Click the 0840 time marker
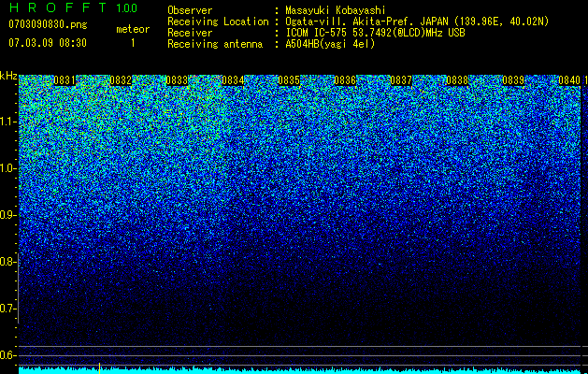 click(x=569, y=80)
